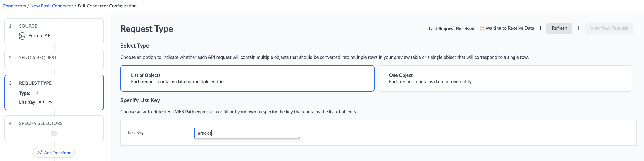
Task: Click the Refresh button
Action: coord(559,28)
